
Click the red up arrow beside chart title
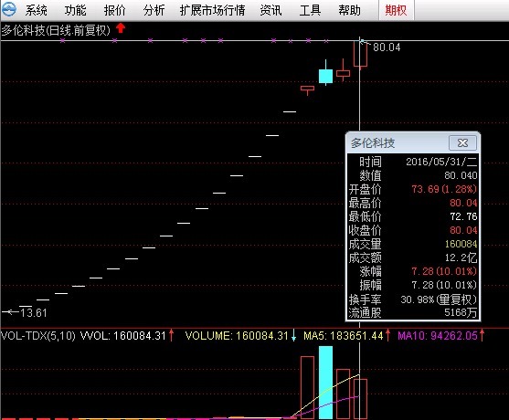[x=121, y=28]
